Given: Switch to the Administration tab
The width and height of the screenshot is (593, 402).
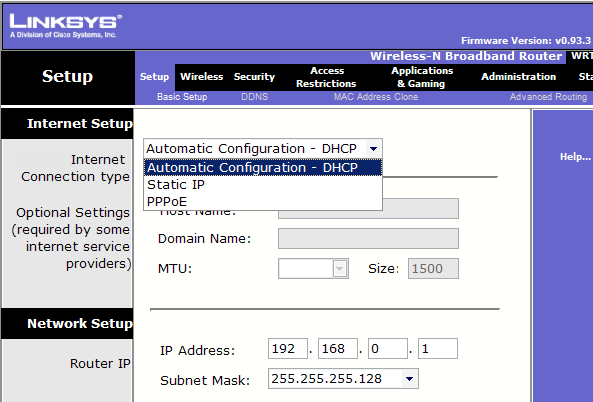Looking at the screenshot, I should (518, 77).
